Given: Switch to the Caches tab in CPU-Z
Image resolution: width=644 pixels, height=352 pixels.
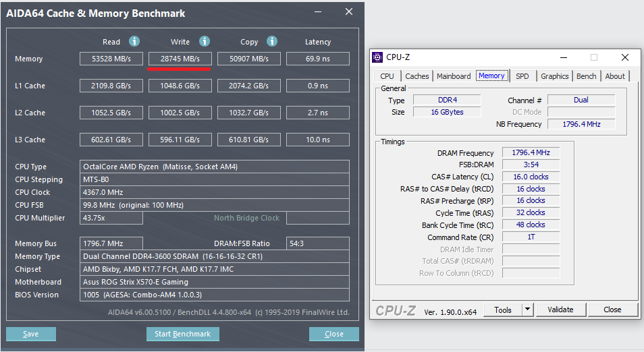Looking at the screenshot, I should coord(417,76).
